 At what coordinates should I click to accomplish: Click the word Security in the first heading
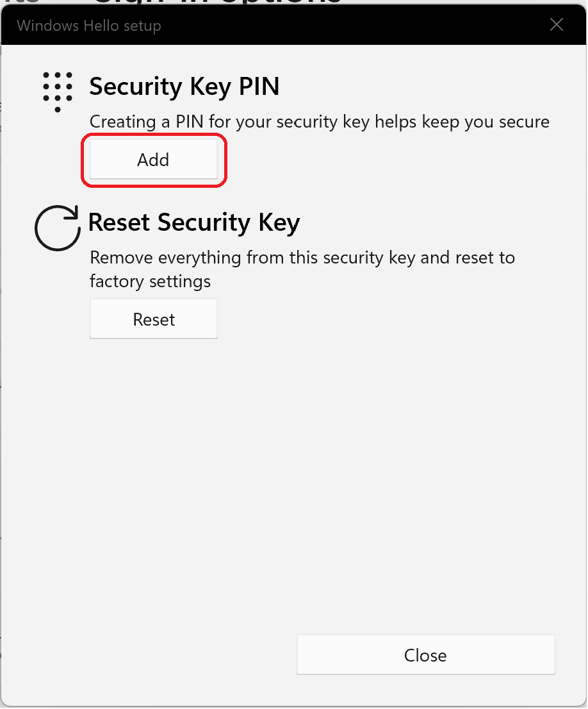point(136,87)
